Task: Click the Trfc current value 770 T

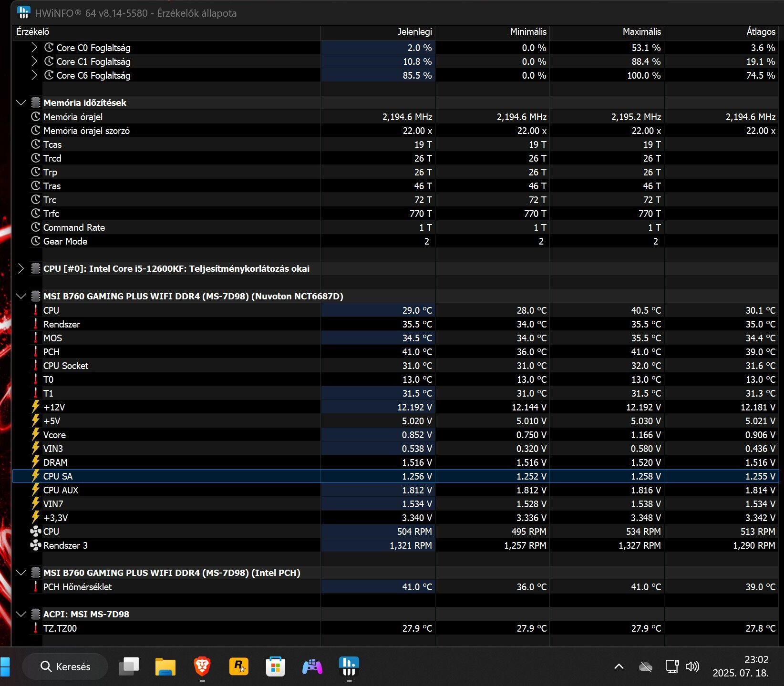Action: point(421,214)
